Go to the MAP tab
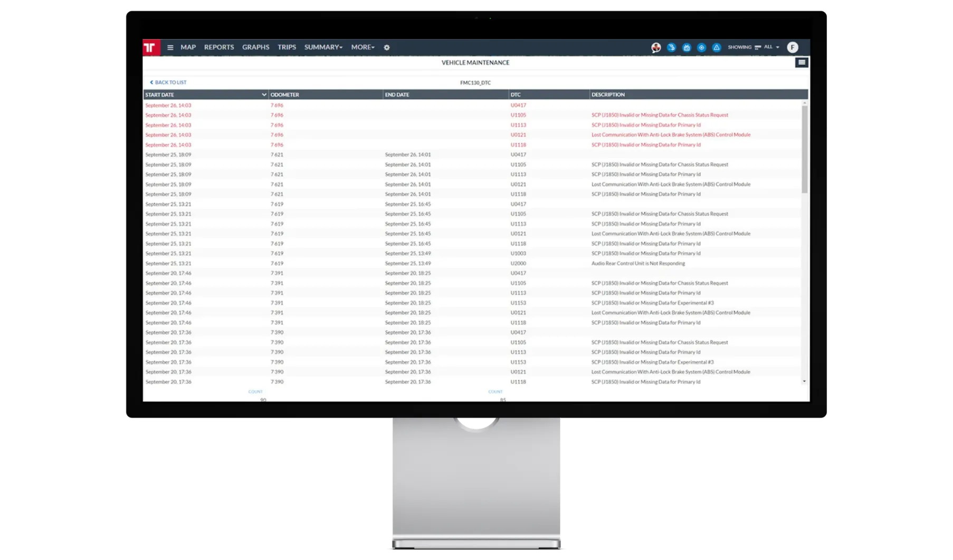This screenshot has height=560, width=953. click(x=188, y=47)
